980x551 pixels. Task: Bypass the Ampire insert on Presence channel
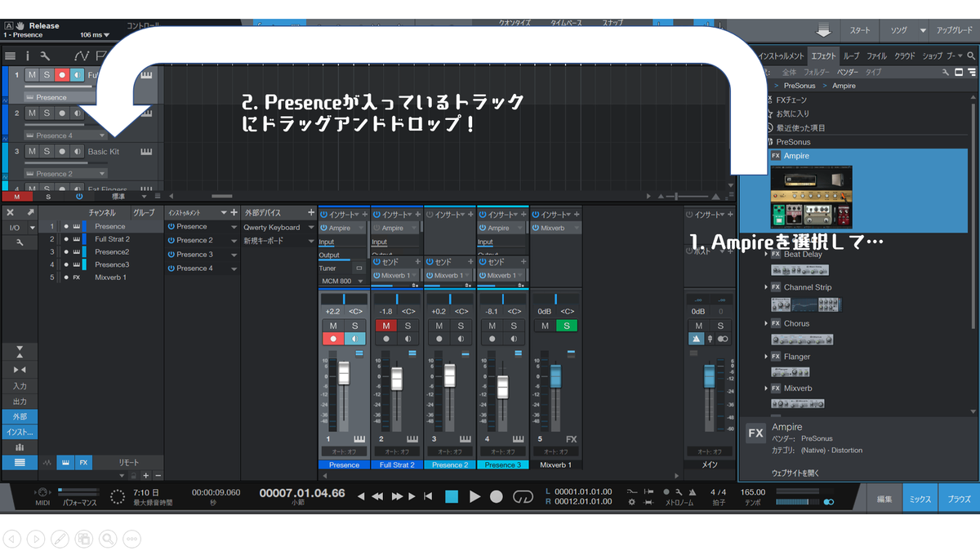pos(323,228)
